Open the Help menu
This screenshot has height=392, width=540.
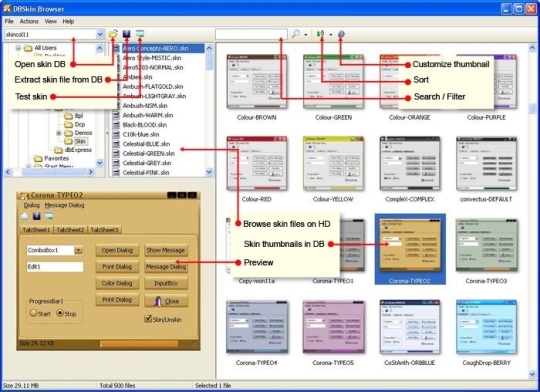coord(68,21)
